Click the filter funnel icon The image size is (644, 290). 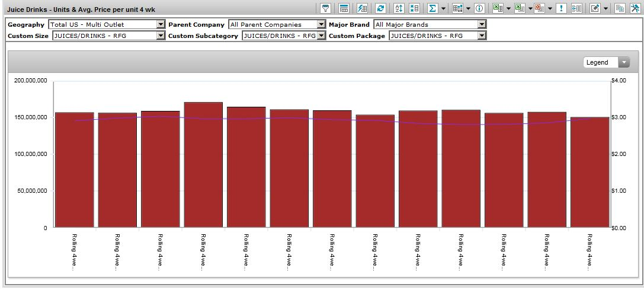point(325,8)
